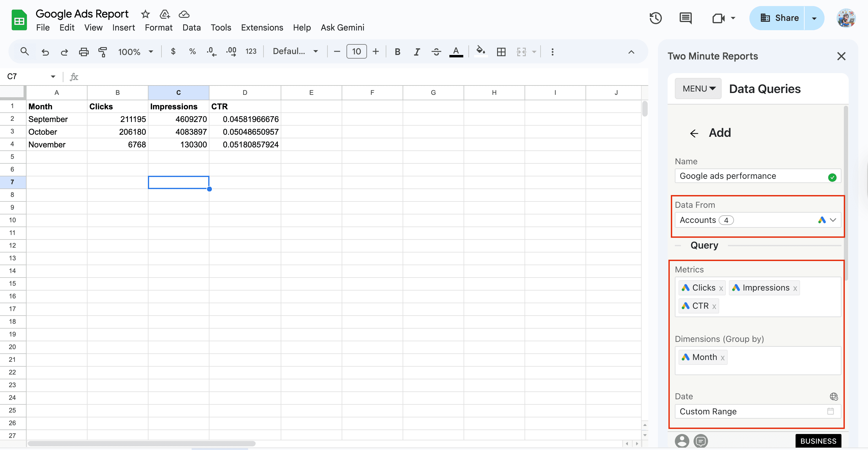Screen dimensions: 868x450
Task: Click the paint format roller icon
Action: pyautogui.click(x=102, y=52)
